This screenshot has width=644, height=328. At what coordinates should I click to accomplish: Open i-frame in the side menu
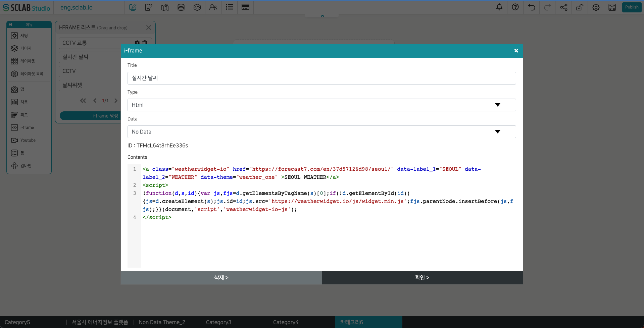pyautogui.click(x=29, y=127)
